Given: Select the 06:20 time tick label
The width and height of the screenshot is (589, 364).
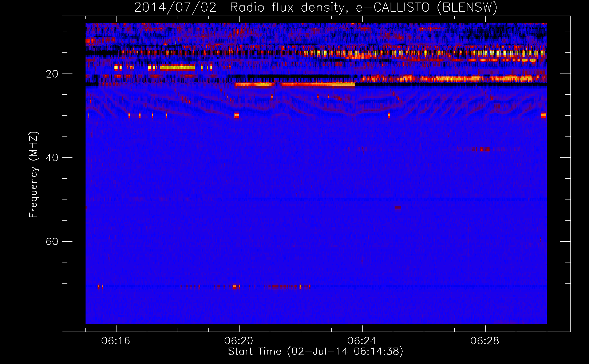Looking at the screenshot, I should click(x=238, y=341).
